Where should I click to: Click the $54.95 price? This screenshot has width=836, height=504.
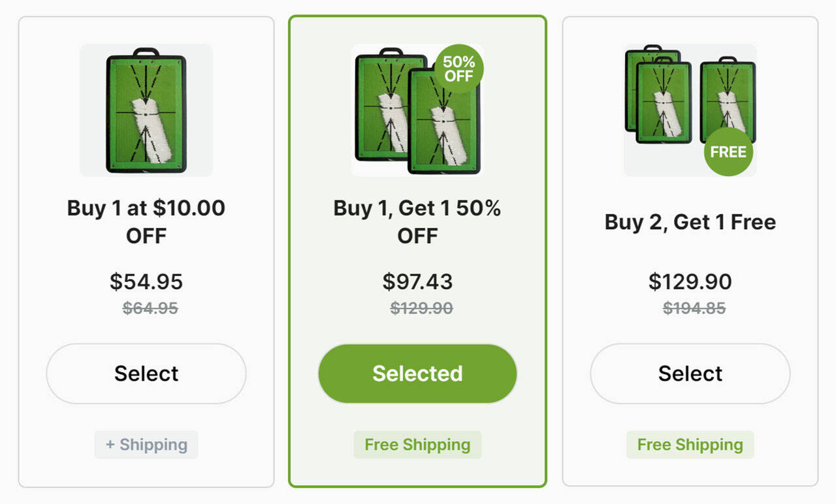(146, 281)
